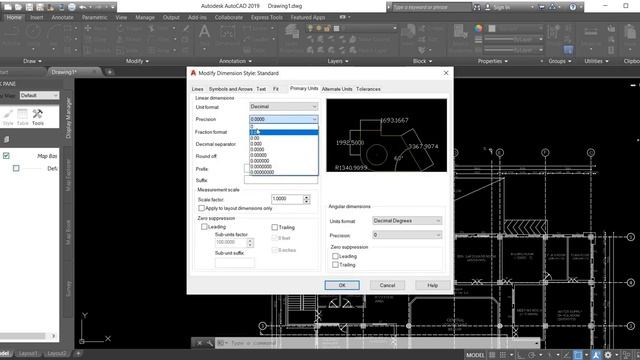Click the Sign In user icon
This screenshot has height=360, width=640.
[487, 7]
